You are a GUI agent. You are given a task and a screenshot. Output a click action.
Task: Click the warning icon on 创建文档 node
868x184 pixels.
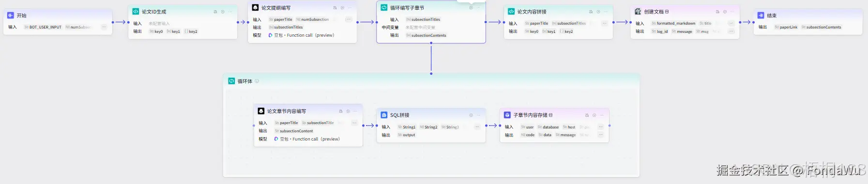(x=717, y=12)
